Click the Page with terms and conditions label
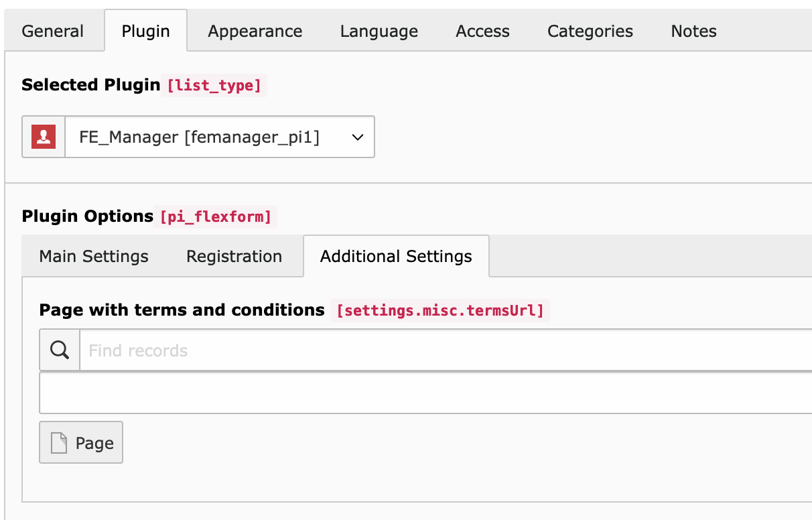 point(182,310)
